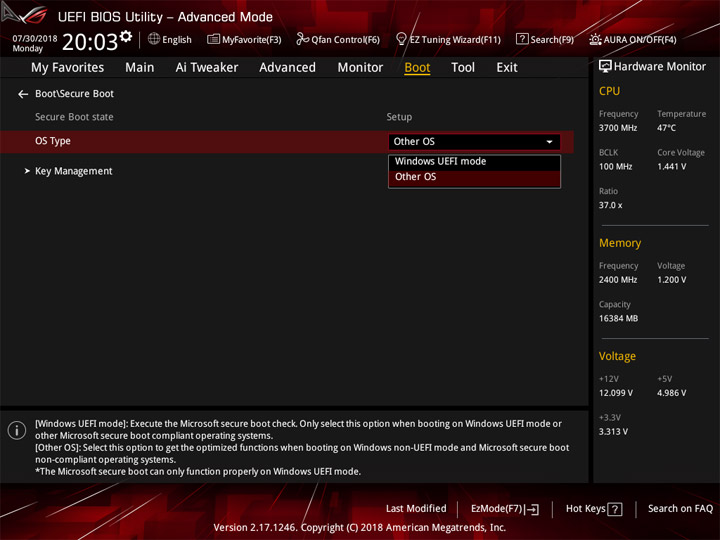
Task: Open Search(F9)
Action: point(545,39)
